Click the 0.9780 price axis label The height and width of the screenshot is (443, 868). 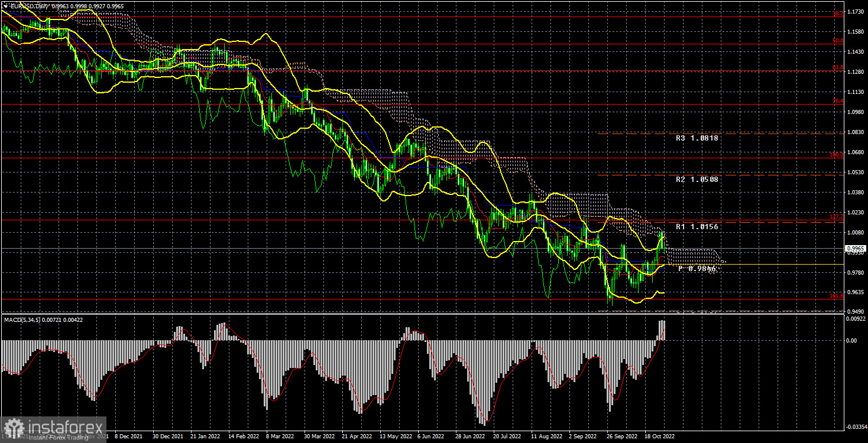[856, 272]
